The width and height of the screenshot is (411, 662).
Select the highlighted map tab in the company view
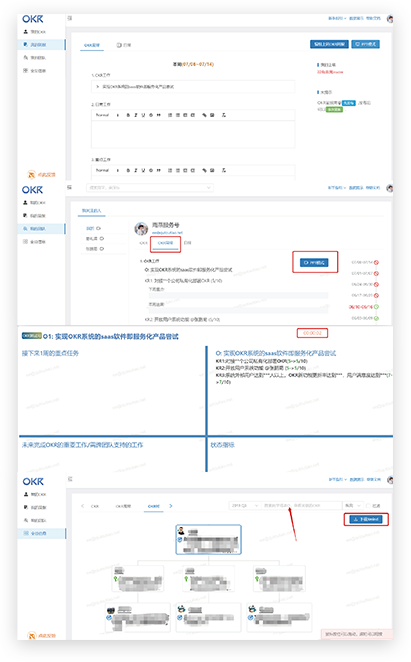tap(154, 506)
